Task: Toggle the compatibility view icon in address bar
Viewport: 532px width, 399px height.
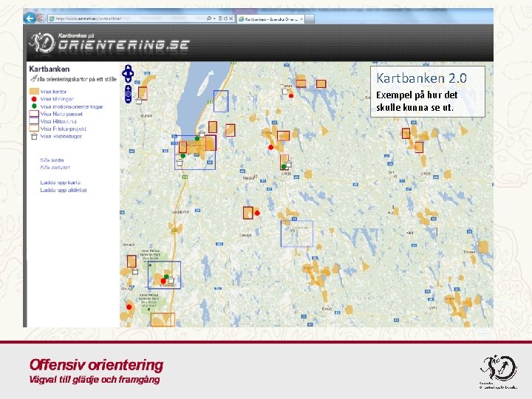Action: [220, 18]
